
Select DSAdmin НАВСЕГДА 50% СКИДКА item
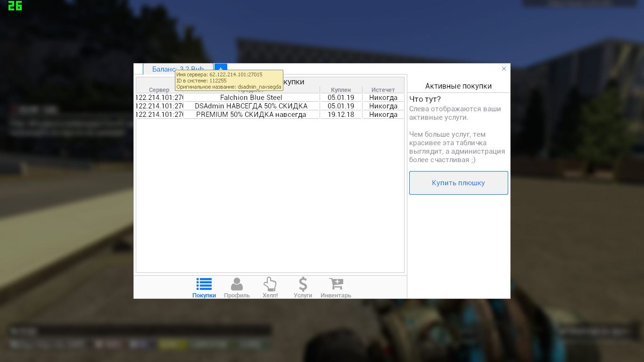pyautogui.click(x=251, y=106)
